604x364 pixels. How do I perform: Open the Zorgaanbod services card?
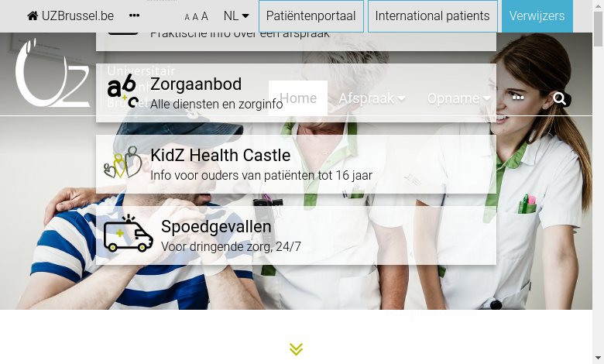click(x=296, y=93)
